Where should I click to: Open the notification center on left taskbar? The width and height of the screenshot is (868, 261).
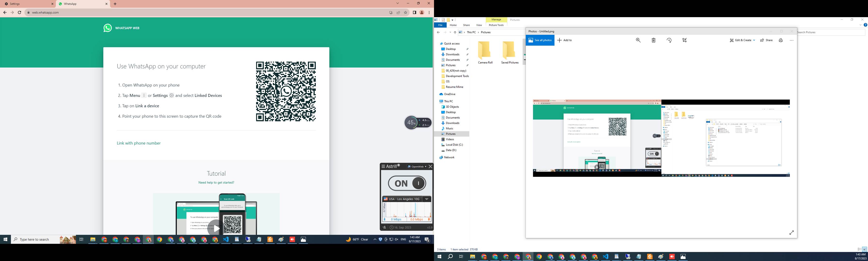[427, 240]
